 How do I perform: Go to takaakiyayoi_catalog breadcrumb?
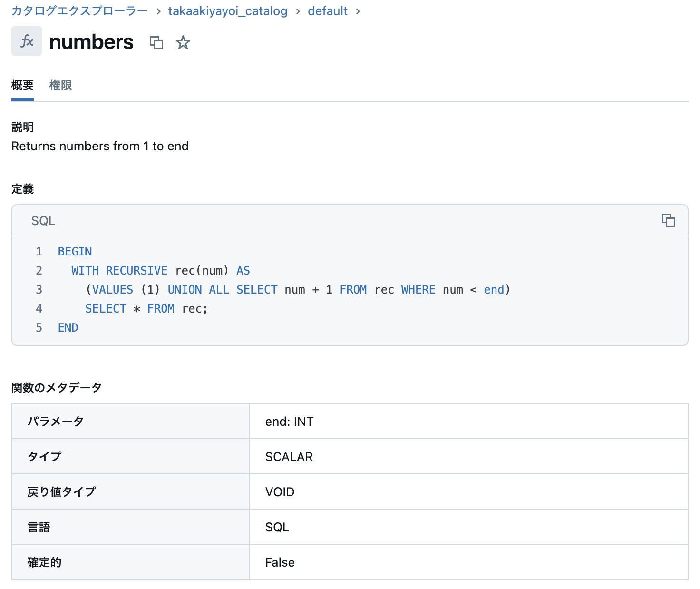pyautogui.click(x=228, y=11)
